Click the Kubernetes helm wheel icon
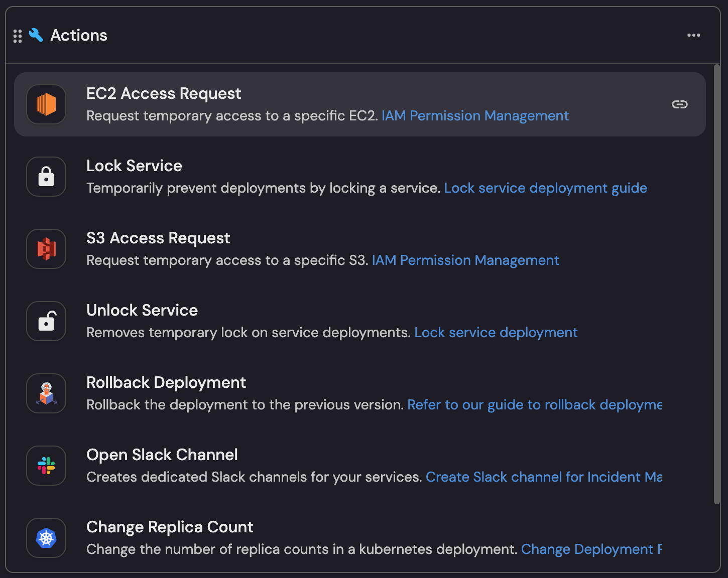The width and height of the screenshot is (728, 578). [x=46, y=538]
